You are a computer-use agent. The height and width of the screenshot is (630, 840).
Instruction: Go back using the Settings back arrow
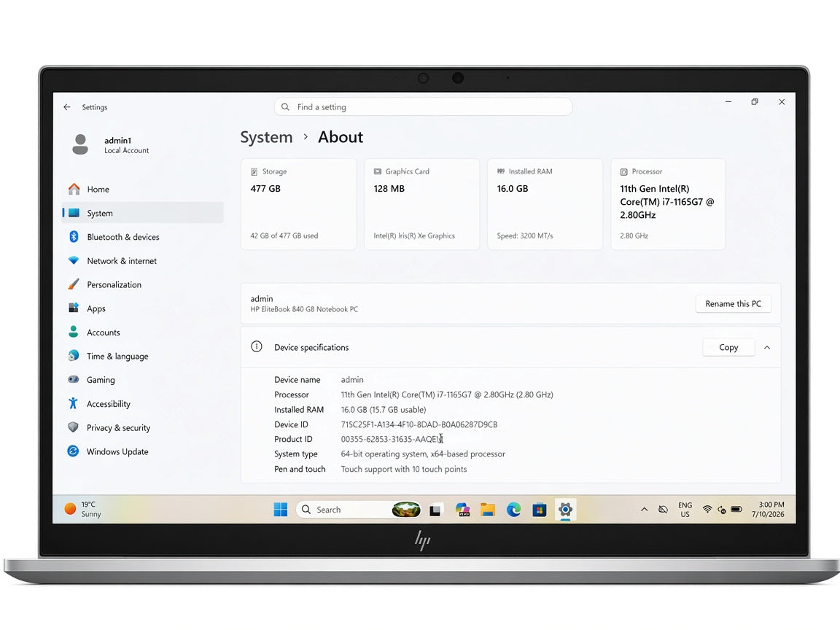pos(67,107)
